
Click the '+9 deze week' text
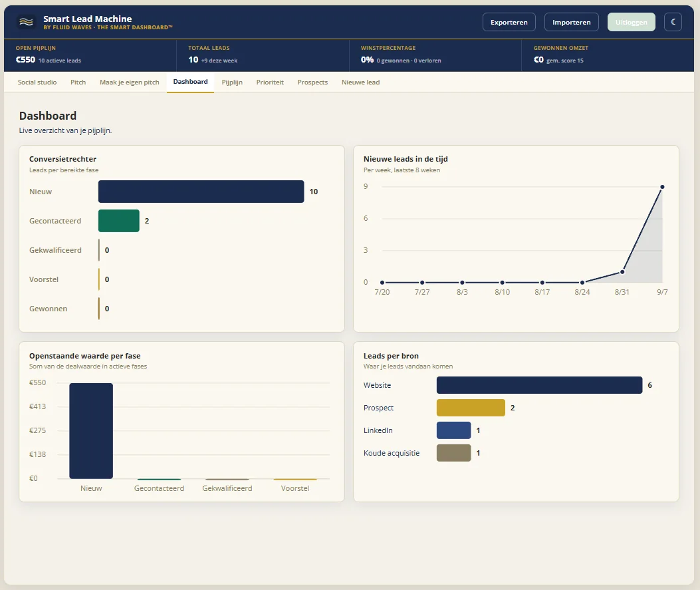coord(219,61)
